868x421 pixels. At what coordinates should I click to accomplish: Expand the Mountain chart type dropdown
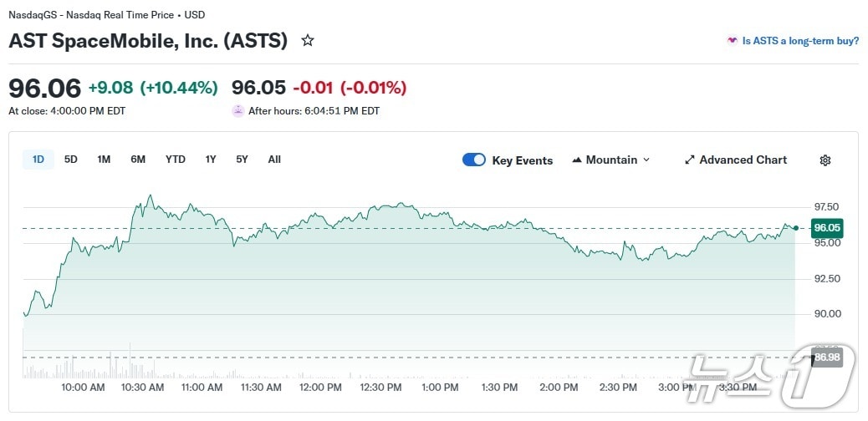tap(611, 160)
